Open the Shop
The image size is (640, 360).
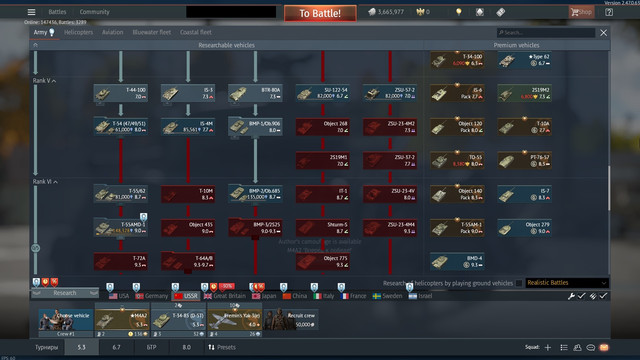click(581, 12)
